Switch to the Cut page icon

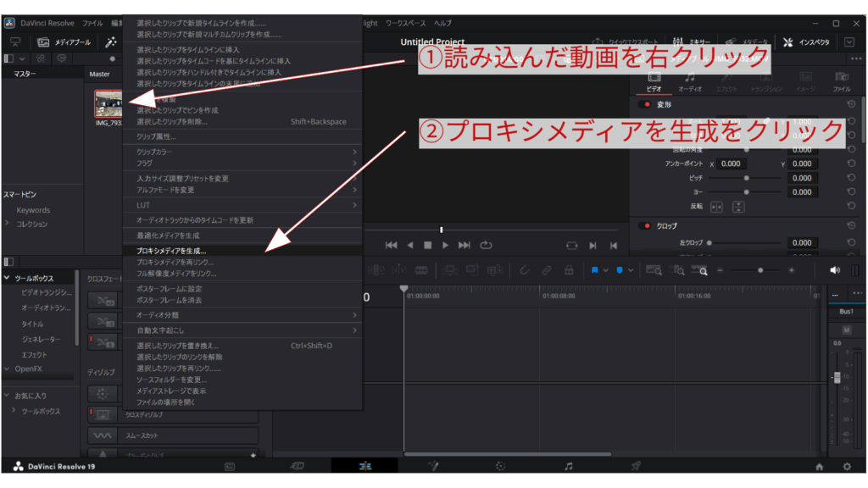click(x=298, y=467)
